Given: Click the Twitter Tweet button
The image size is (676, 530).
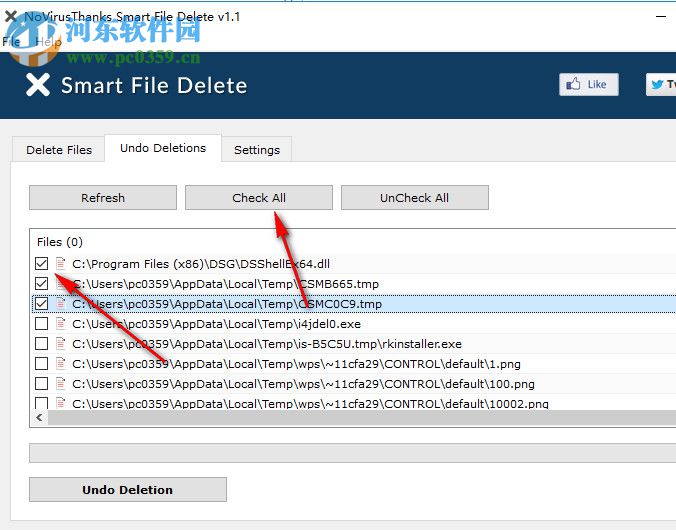Looking at the screenshot, I should pos(661,85).
